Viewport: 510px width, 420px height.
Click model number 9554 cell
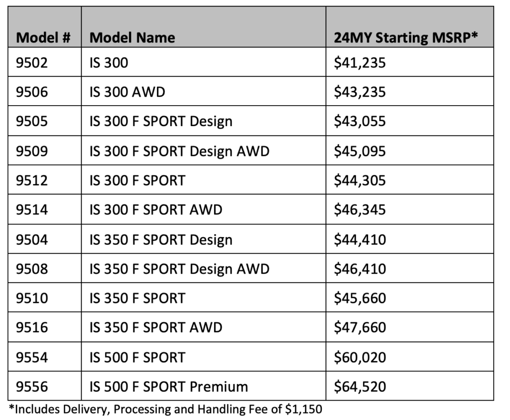coord(32,357)
